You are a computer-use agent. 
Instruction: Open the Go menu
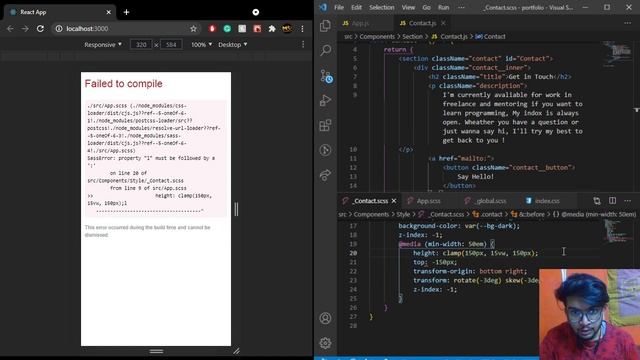tap(427, 7)
